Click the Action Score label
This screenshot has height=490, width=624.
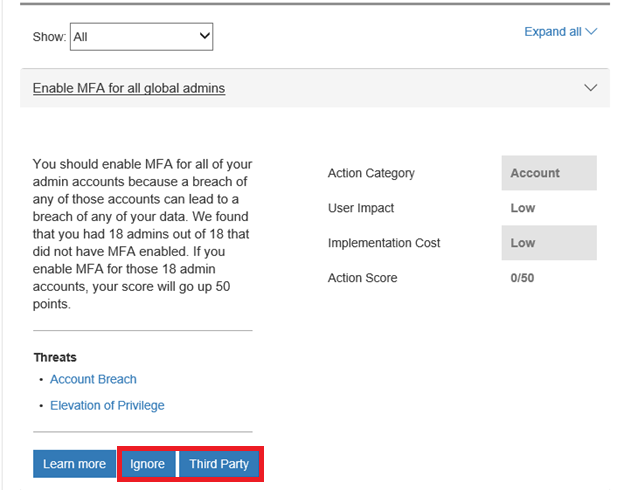362,278
